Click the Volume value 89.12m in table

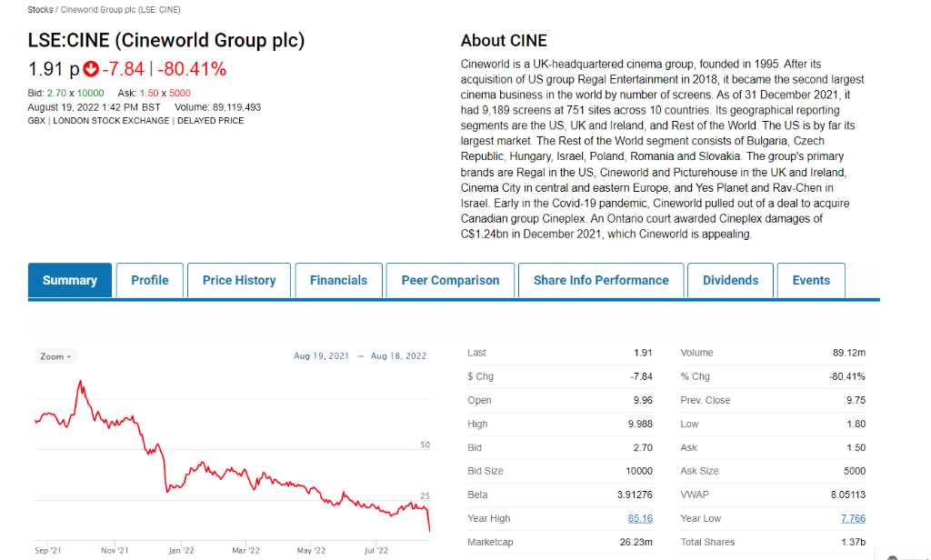pos(849,353)
